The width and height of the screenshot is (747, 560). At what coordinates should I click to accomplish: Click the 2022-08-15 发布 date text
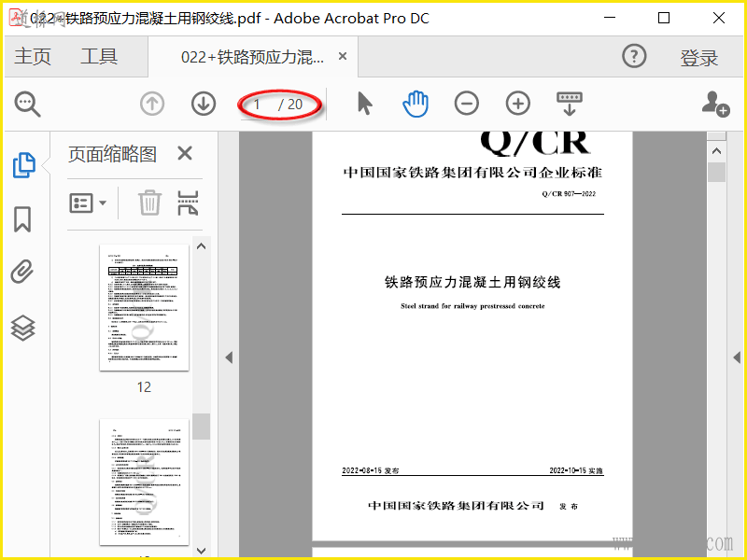370,470
